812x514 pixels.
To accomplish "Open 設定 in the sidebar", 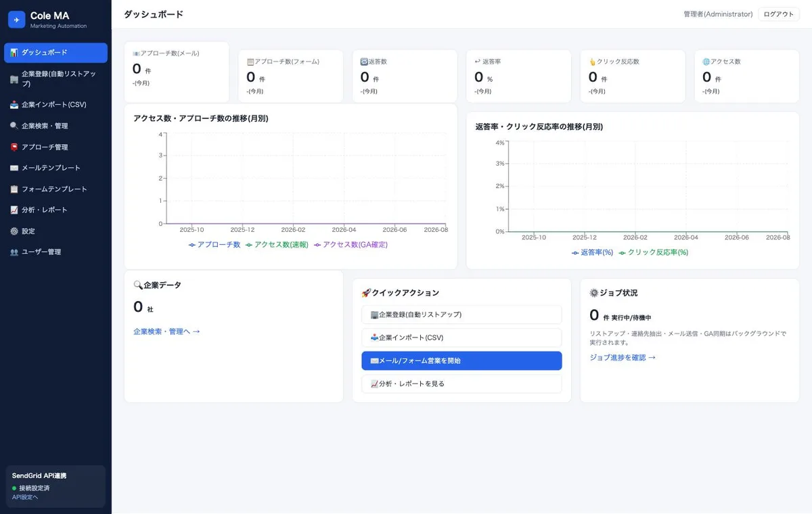I will [x=55, y=231].
